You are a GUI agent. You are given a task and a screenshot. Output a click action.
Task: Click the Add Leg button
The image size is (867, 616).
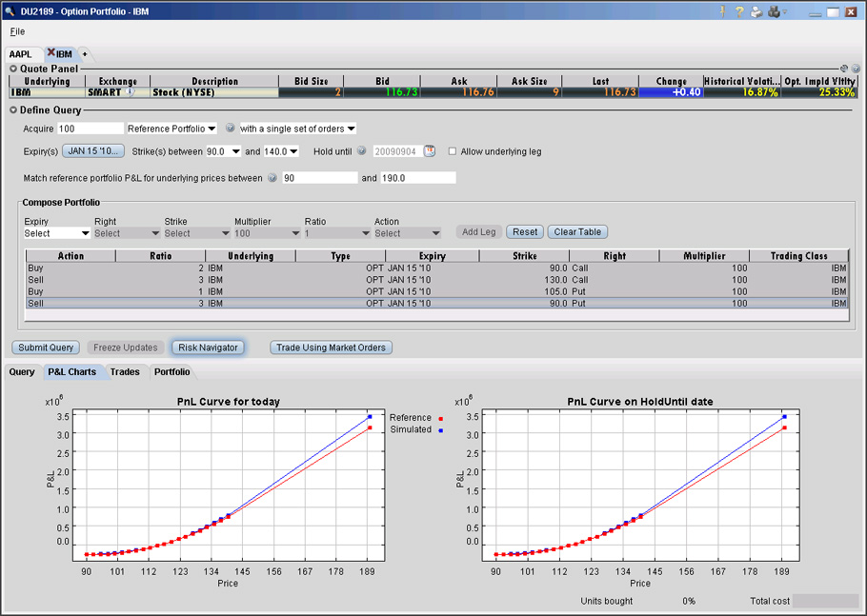(x=479, y=232)
